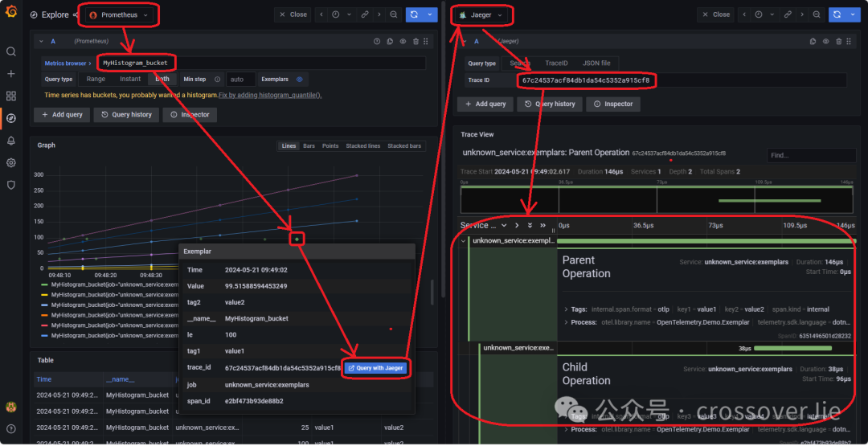Copy shortened link in Prometheus pane
Screen dimensions: 868x446
(365, 15)
